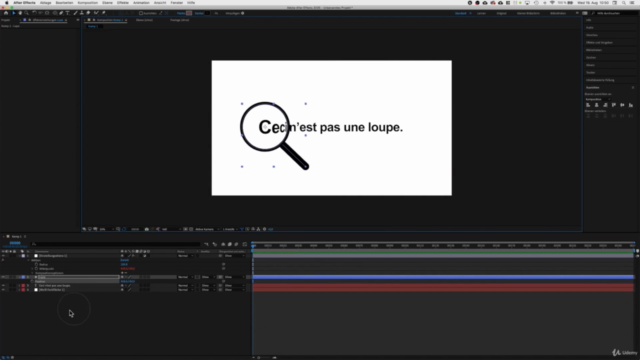Select the Puppet Pin tool
The image size is (640, 360).
[104, 13]
